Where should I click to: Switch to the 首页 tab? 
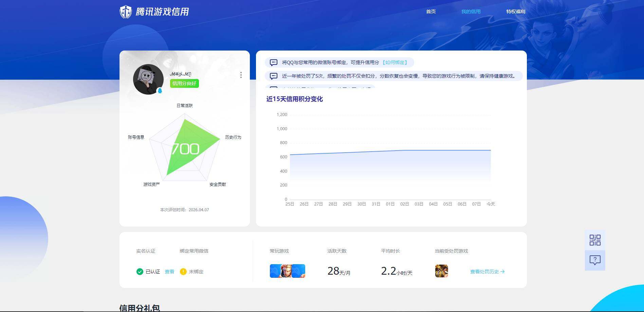(x=431, y=11)
